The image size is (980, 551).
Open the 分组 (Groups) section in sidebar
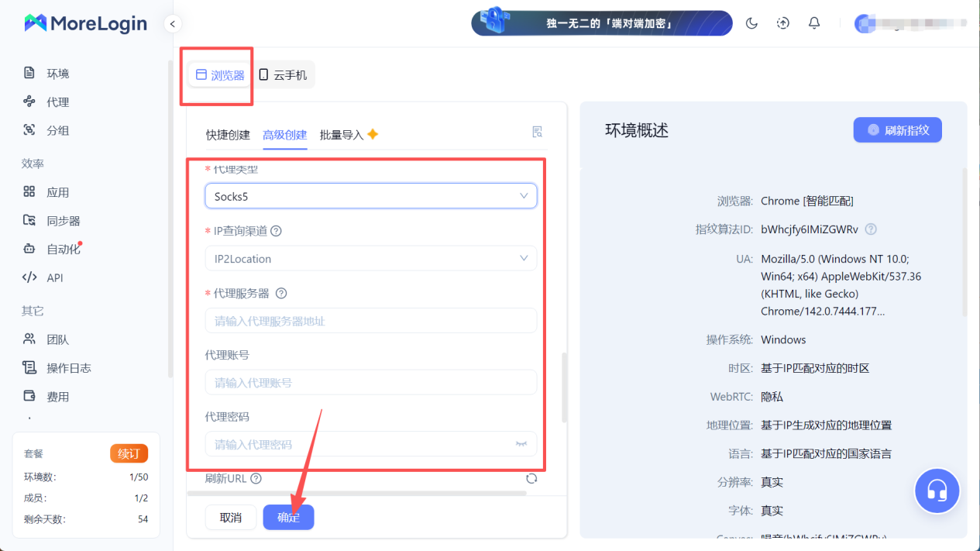tap(57, 130)
